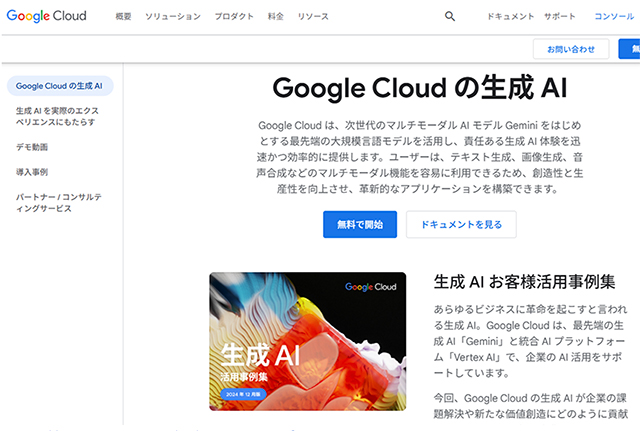Open the コンソール link
The height and width of the screenshot is (431, 640).
click(x=614, y=16)
